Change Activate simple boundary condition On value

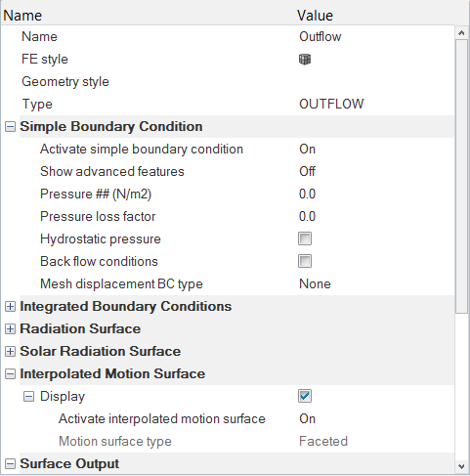tap(307, 150)
